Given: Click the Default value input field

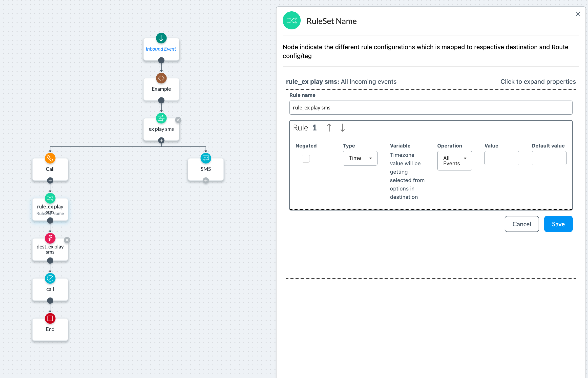Looking at the screenshot, I should [549, 158].
